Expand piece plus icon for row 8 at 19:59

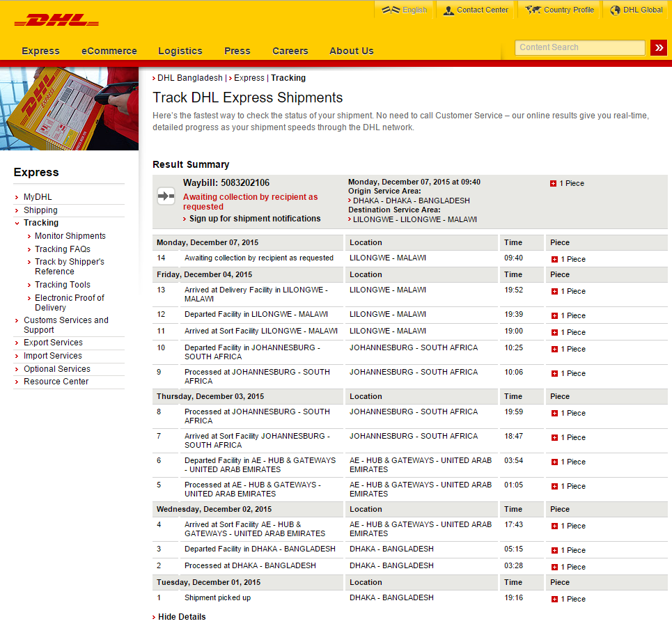coord(554,413)
